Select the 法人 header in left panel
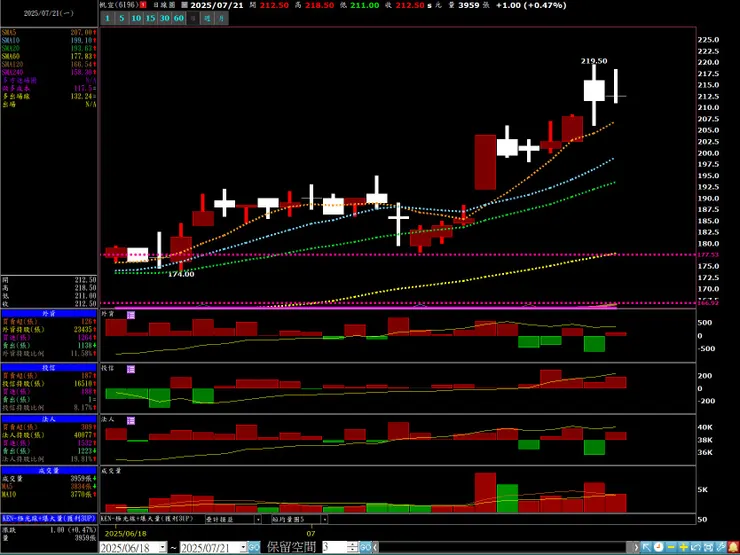 pyautogui.click(x=49, y=419)
